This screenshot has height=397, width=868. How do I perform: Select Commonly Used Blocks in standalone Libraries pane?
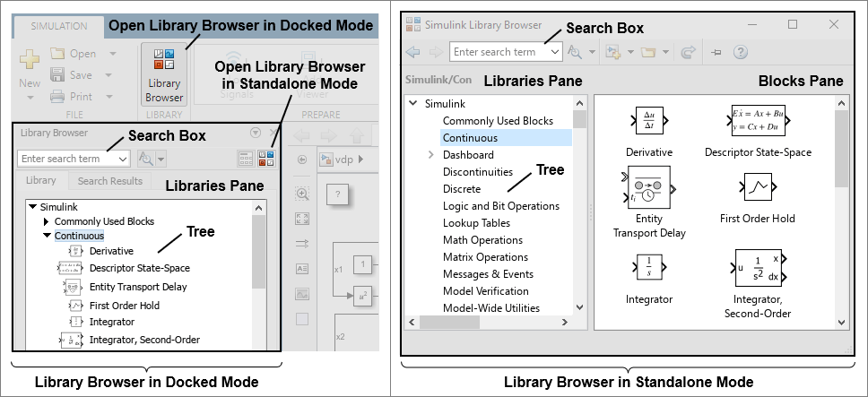click(x=498, y=121)
